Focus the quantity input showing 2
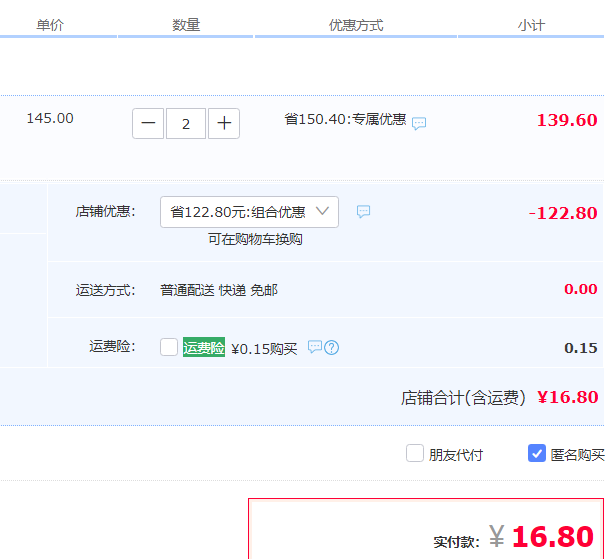612x559 pixels. coord(186,124)
